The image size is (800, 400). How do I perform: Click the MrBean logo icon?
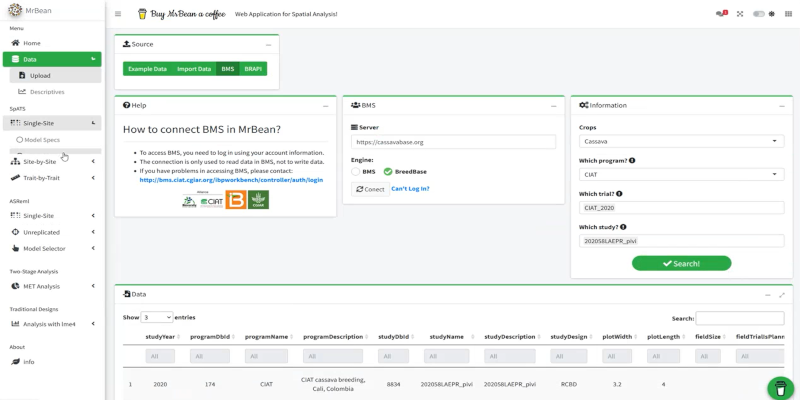coord(15,10)
